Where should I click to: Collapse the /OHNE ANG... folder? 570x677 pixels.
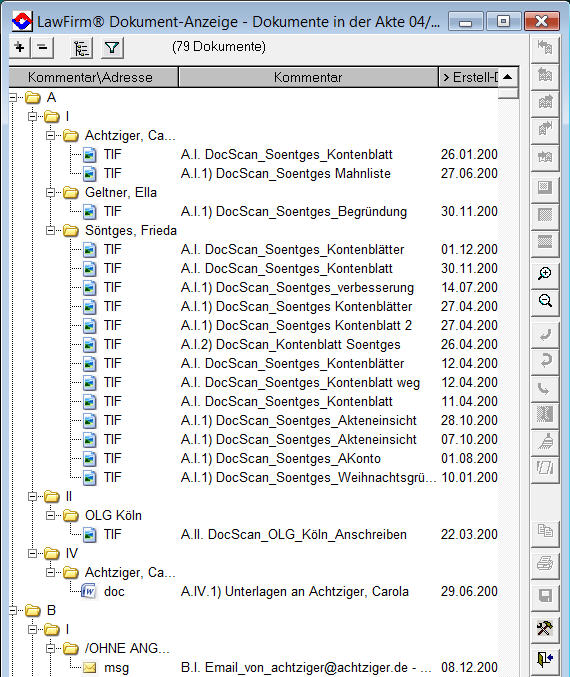click(x=51, y=649)
